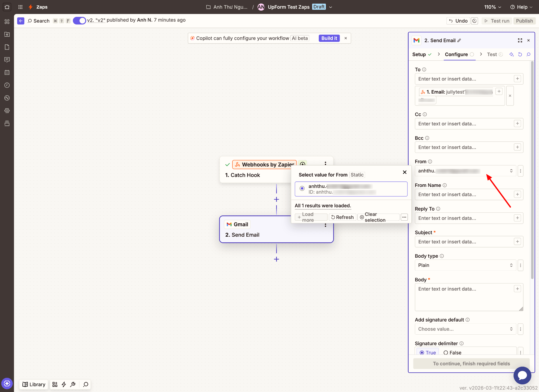The image size is (539, 392).
Task: Open Add signature default options dots
Action: tap(520, 329)
